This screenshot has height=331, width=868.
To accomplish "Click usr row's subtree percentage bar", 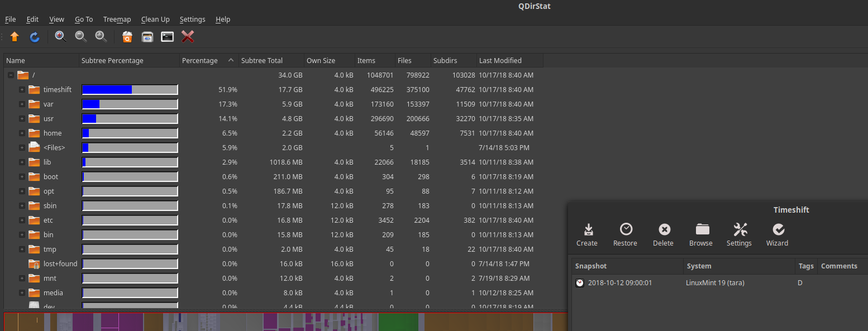I will (x=130, y=118).
